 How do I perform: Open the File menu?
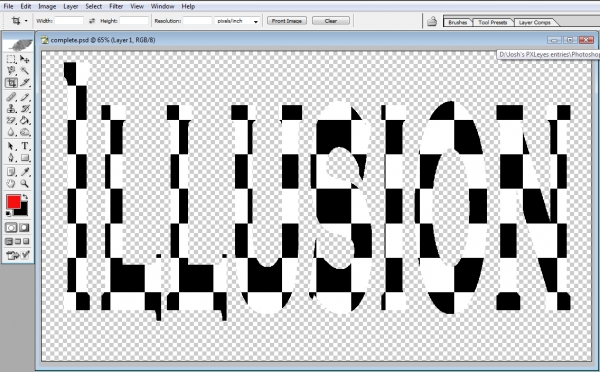[8, 6]
